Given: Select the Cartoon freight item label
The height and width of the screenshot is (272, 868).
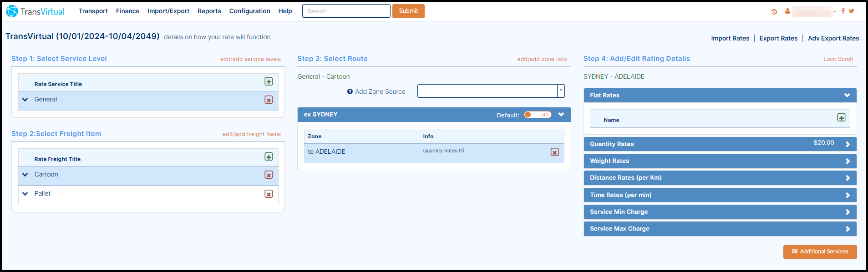Looking at the screenshot, I should click(x=46, y=174).
